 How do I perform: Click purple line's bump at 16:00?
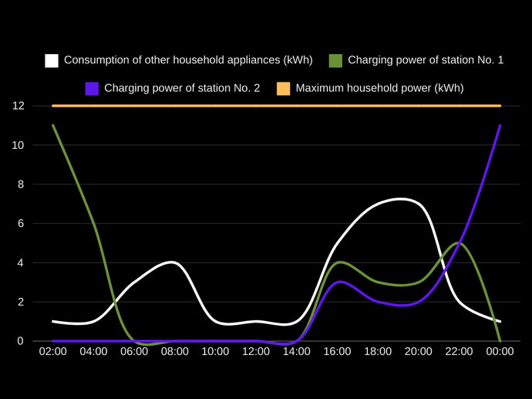coord(338,282)
